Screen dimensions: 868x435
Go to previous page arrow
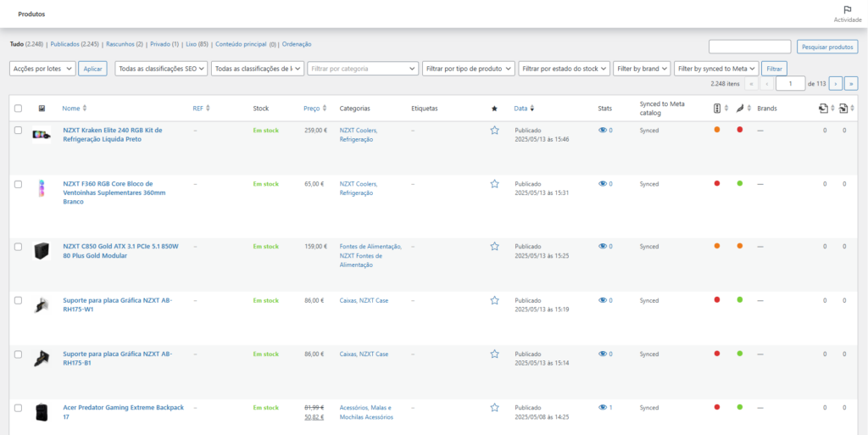pyautogui.click(x=766, y=84)
